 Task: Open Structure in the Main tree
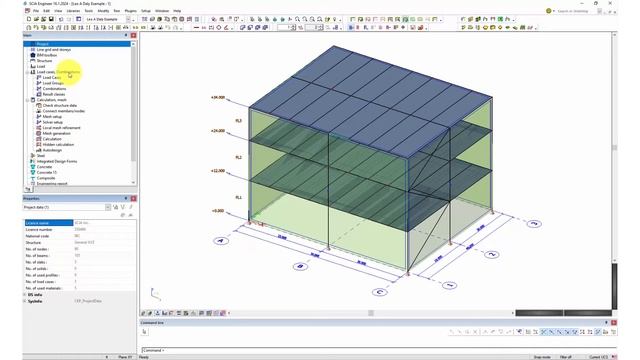click(x=44, y=61)
